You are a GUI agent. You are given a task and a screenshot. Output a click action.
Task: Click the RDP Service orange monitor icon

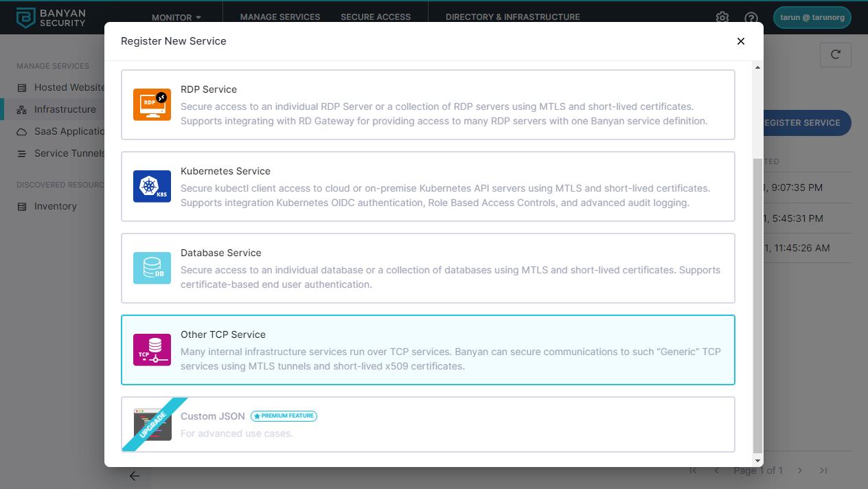(152, 104)
